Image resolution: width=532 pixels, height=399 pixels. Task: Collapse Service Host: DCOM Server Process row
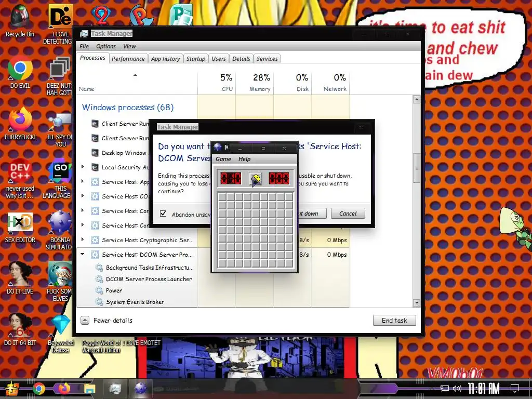pyautogui.click(x=83, y=254)
